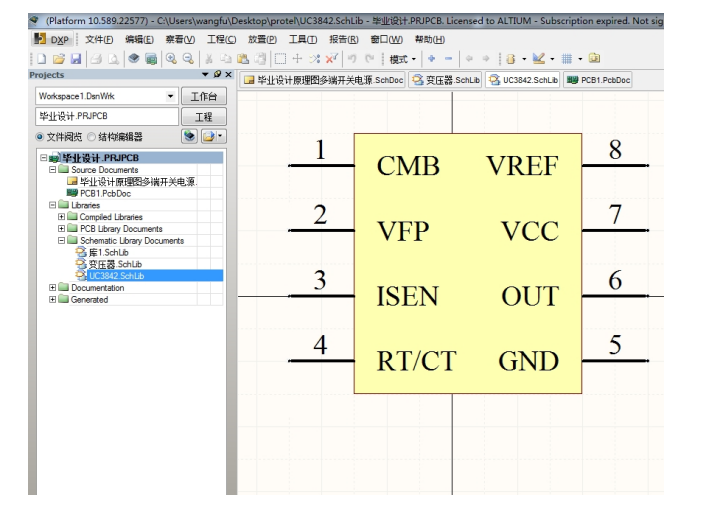Remove component part with minus icon

pos(449,59)
